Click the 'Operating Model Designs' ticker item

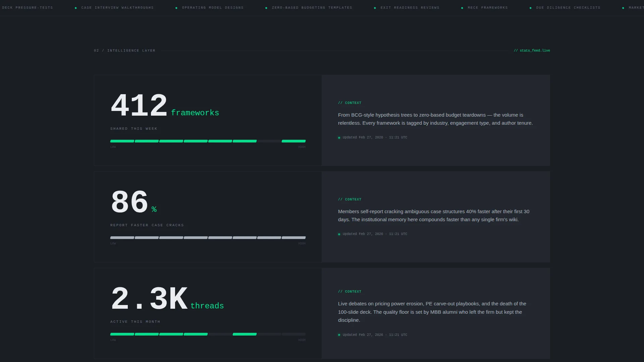(213, 8)
